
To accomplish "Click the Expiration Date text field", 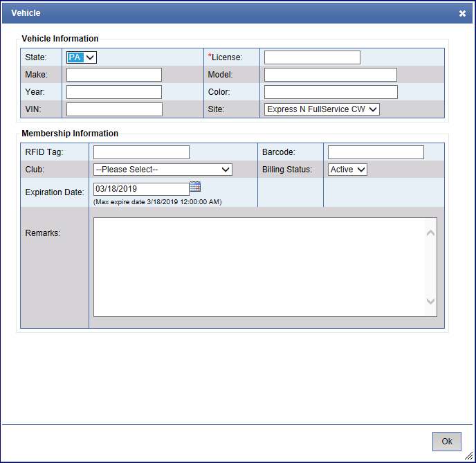I will click(141, 189).
